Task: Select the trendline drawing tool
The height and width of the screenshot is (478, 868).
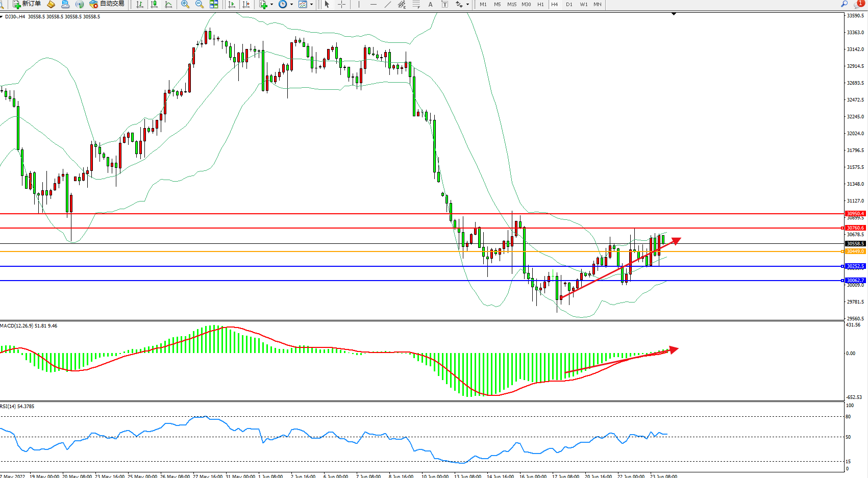Action: tap(387, 4)
